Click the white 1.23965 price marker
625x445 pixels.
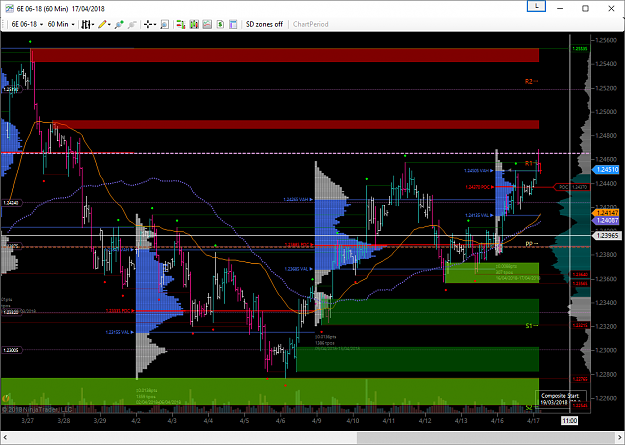[x=606, y=236]
